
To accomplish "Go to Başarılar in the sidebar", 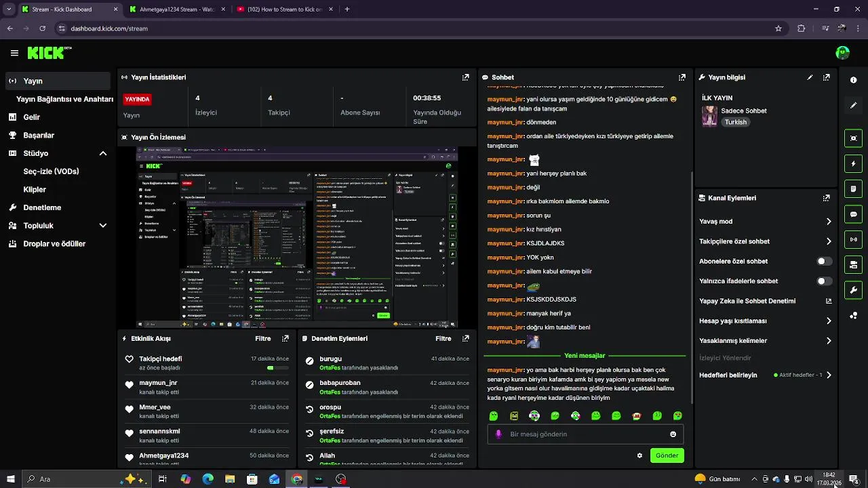I will (39, 135).
